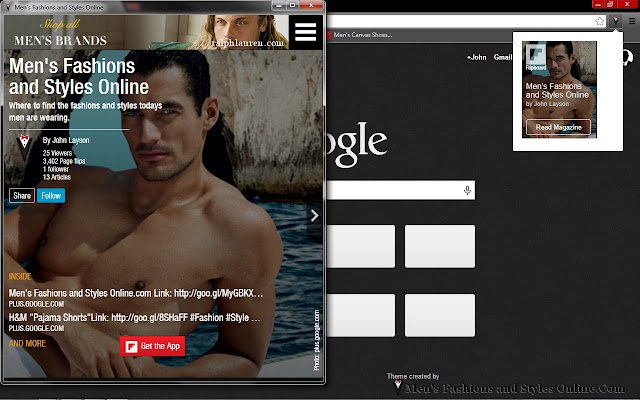
Task: Click the 13 Articles text
Action: 57,177
